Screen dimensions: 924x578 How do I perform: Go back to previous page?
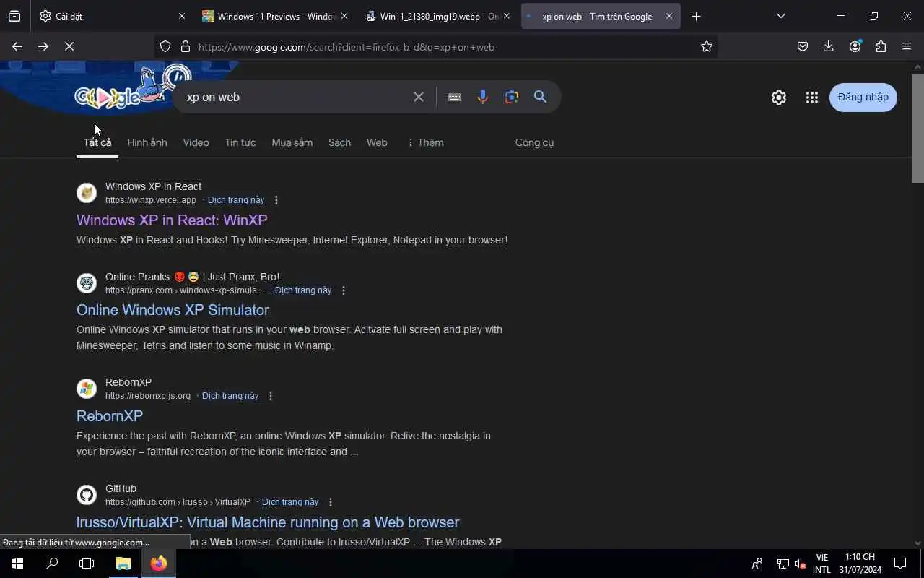17,46
